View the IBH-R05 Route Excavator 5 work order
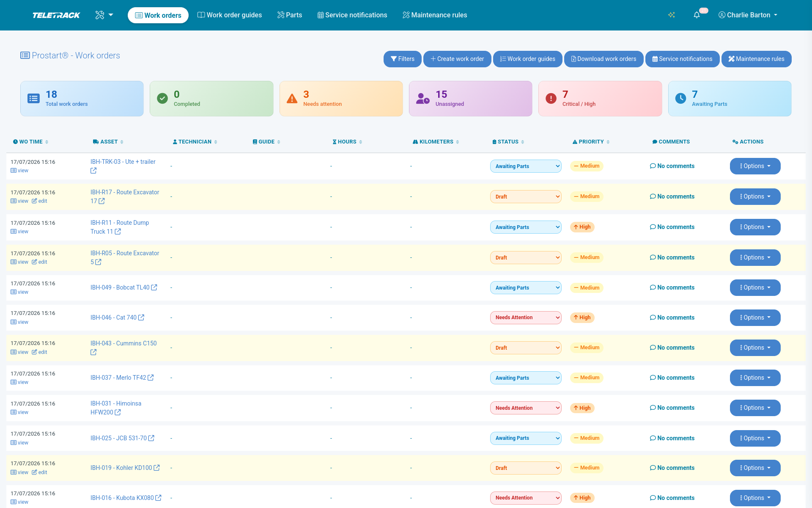 [19, 262]
